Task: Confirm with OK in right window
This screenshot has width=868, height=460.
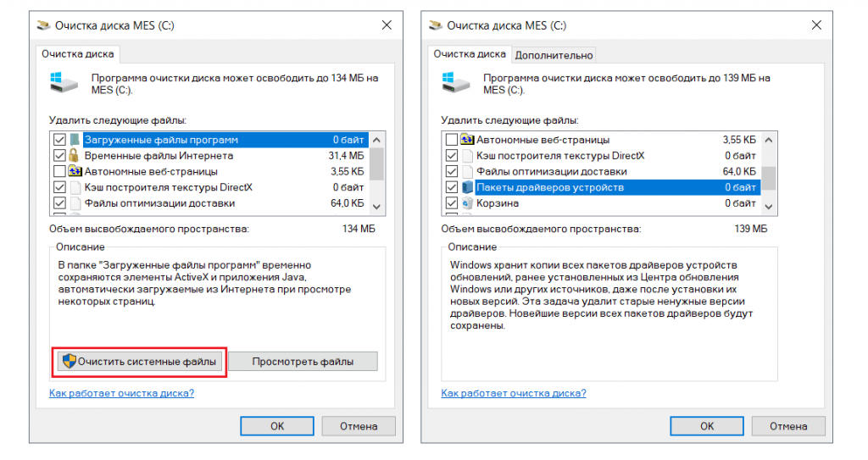Action: (707, 426)
